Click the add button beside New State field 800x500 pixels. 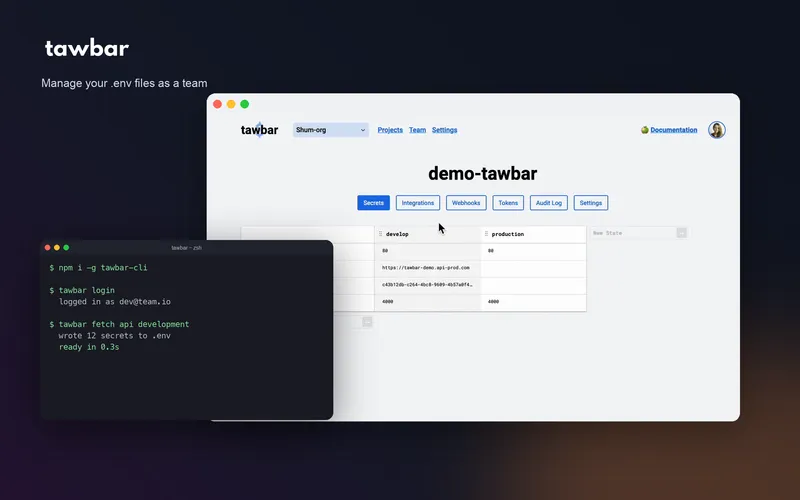coord(682,233)
